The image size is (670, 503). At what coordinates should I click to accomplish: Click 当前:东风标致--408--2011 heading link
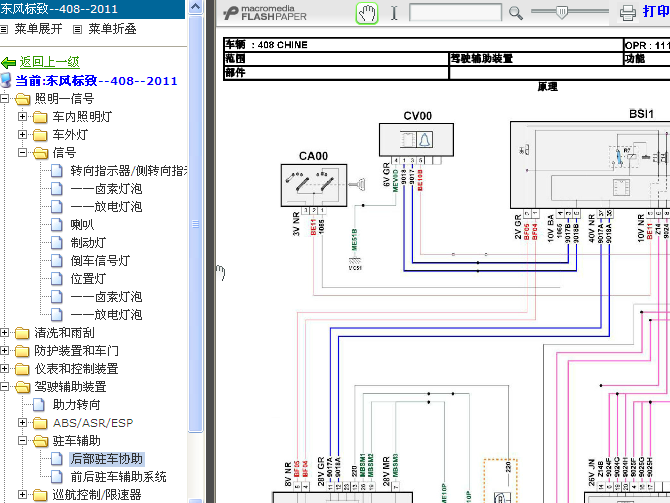[97, 81]
